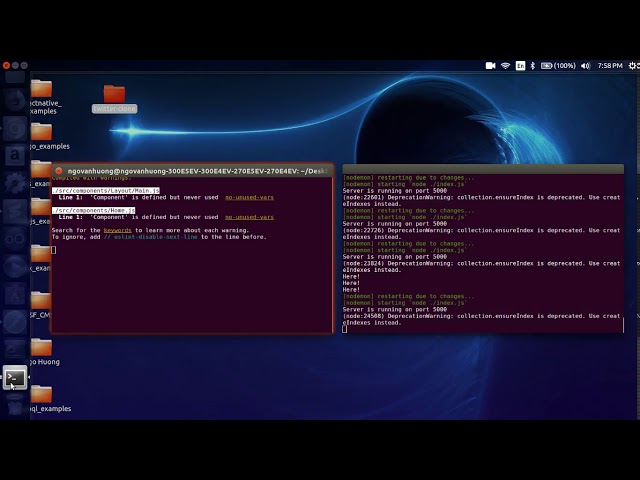The width and height of the screenshot is (640, 480).
Task: Close the ngovanhuong terminal window
Action: 59,171
